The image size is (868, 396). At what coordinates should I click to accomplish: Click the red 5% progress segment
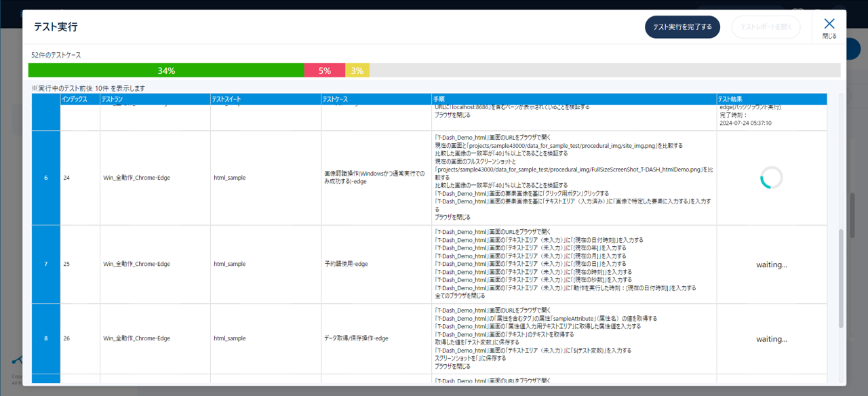[325, 71]
